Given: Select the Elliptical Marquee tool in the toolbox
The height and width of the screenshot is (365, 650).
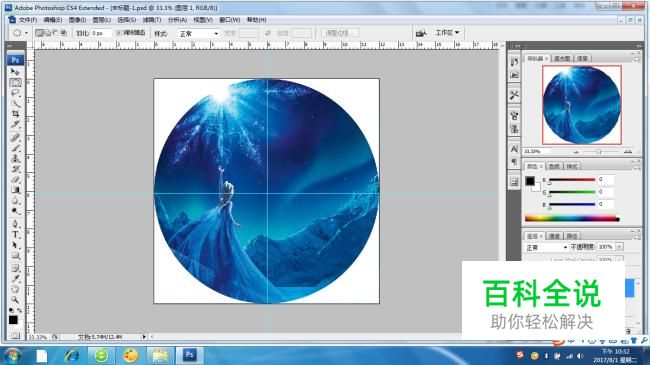Looking at the screenshot, I should [x=15, y=82].
